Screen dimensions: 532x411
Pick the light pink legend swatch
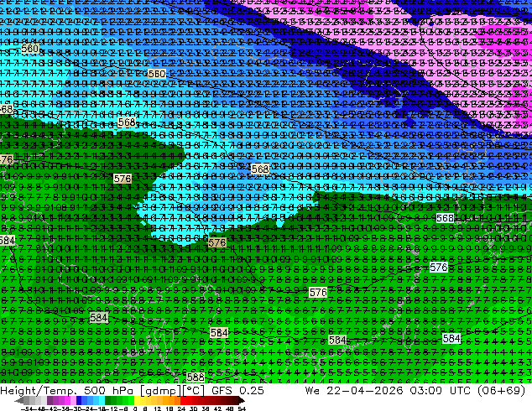coord(73,401)
